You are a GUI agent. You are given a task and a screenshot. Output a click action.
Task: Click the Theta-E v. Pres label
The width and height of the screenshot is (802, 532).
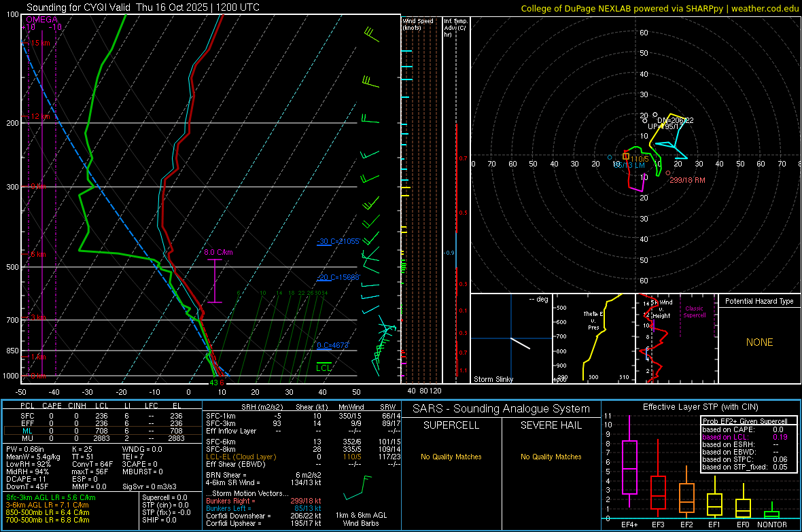coord(593,320)
